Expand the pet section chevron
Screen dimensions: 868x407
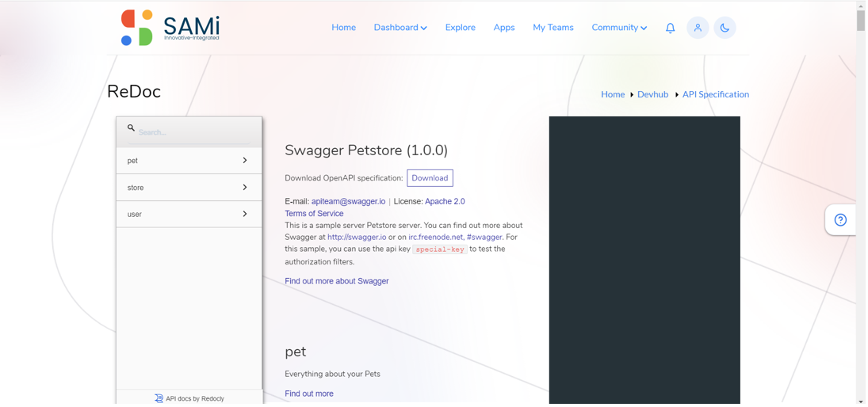245,161
